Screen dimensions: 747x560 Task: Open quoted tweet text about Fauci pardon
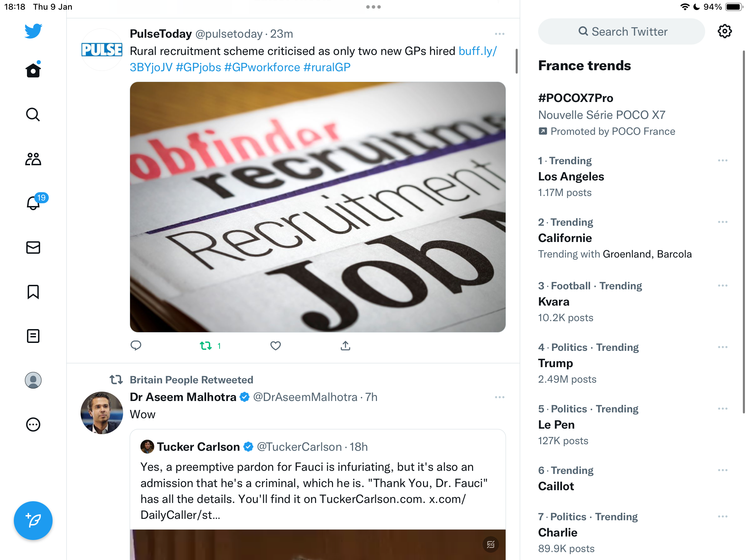pyautogui.click(x=314, y=491)
